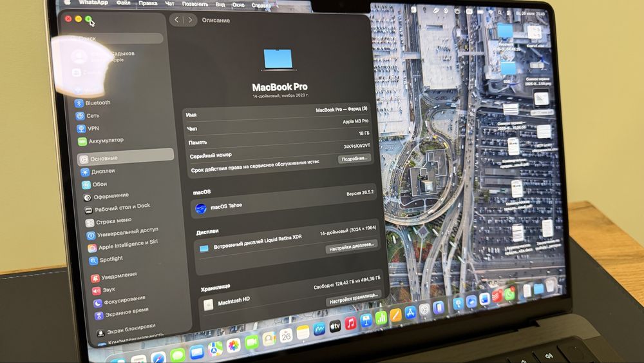Launch Music from the Dock

point(350,324)
